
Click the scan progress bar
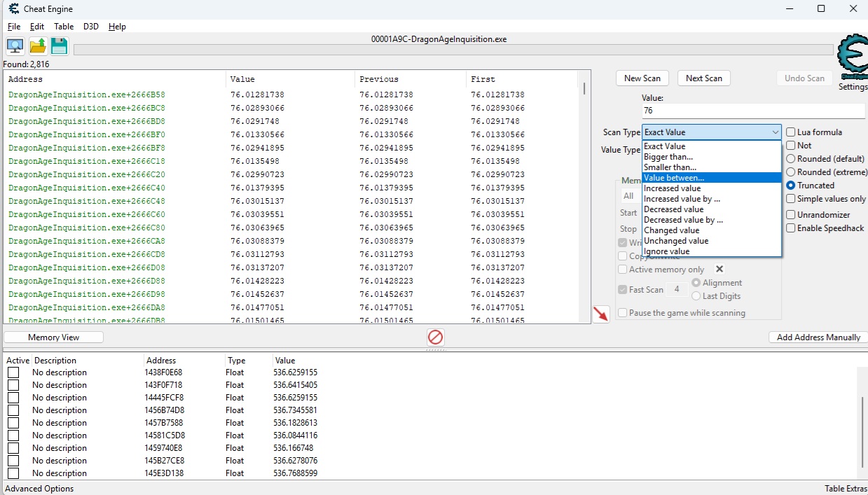coord(454,50)
